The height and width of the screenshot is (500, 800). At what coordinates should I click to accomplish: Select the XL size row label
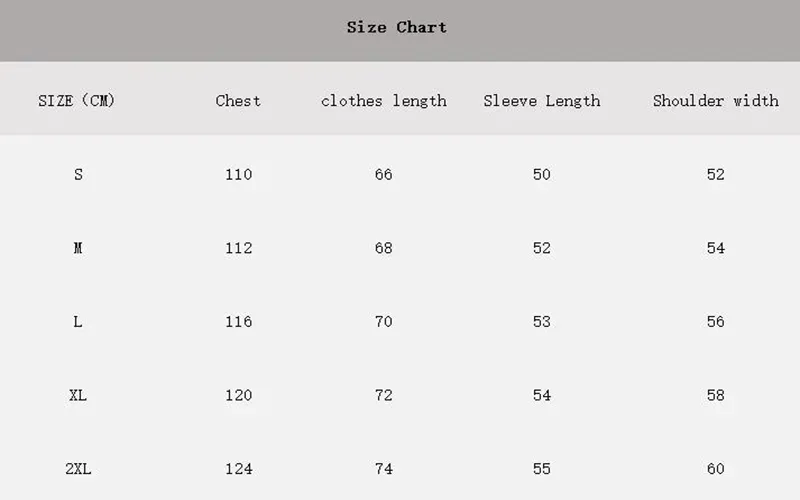78,395
